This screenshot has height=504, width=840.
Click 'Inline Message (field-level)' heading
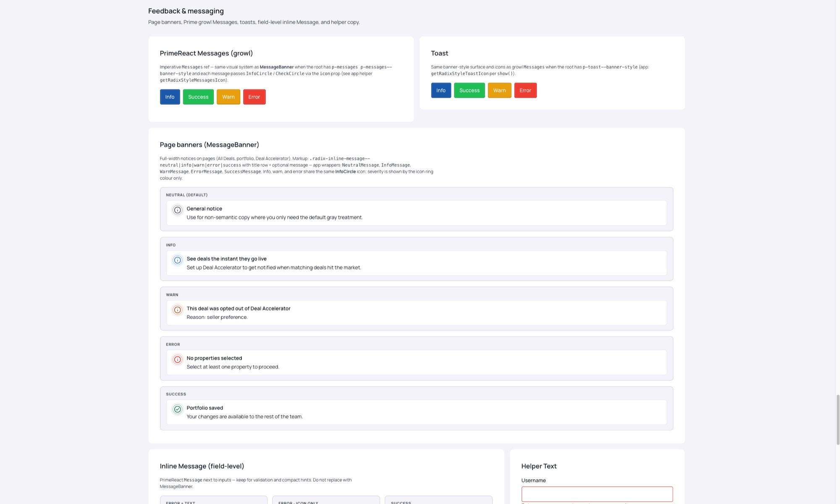pos(202,466)
